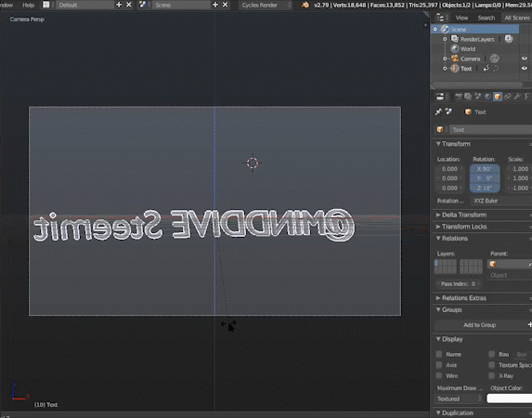Open the XYZ Euler rotation mode dropdown
Viewport: 532px width, 418px height.
tap(500, 201)
